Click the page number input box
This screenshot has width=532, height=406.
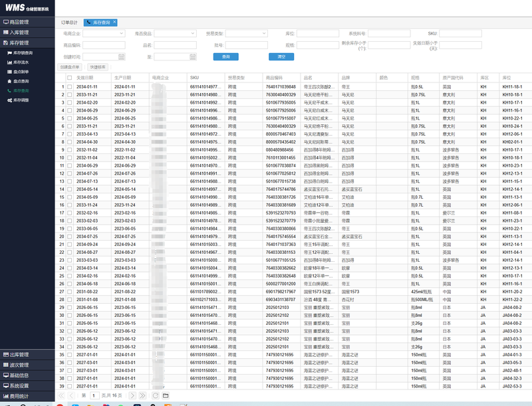[x=94, y=395]
